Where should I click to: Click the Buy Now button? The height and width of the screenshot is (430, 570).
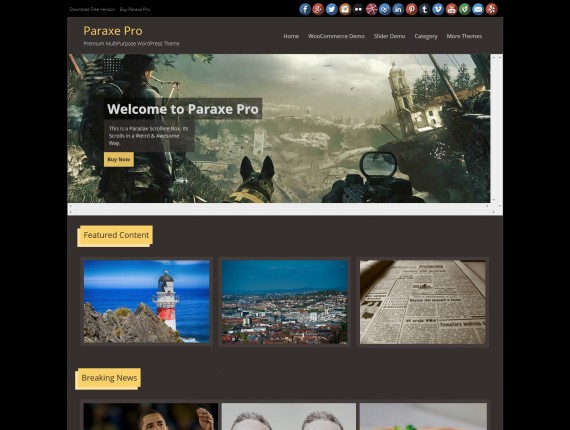[119, 159]
